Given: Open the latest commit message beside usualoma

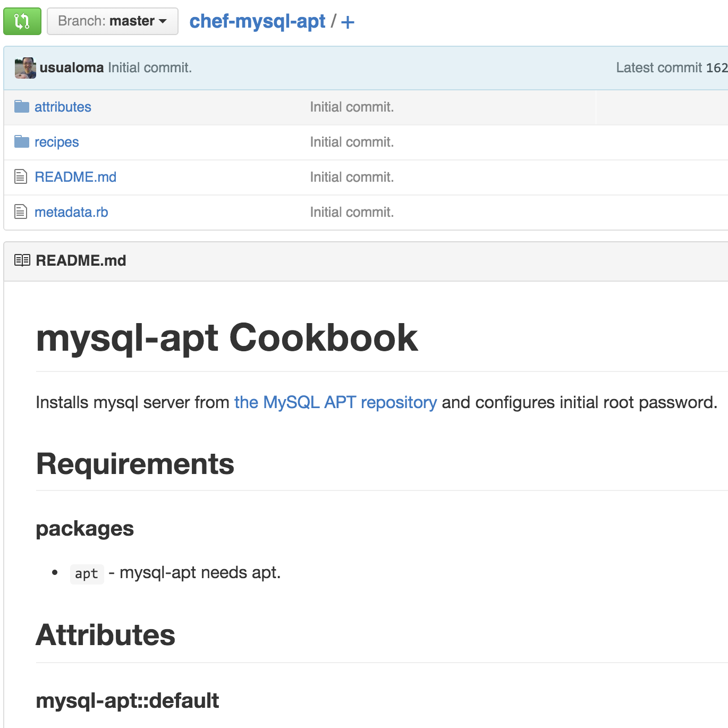Looking at the screenshot, I should pos(150,68).
